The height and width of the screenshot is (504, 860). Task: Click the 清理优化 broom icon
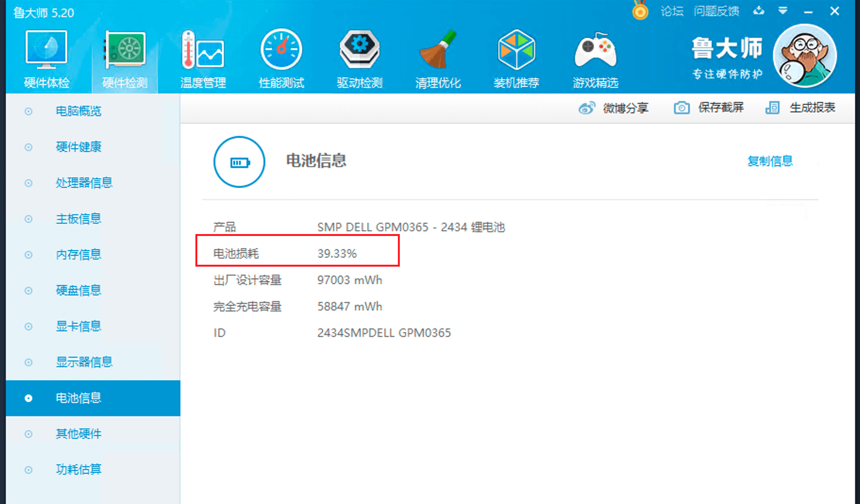[438, 50]
